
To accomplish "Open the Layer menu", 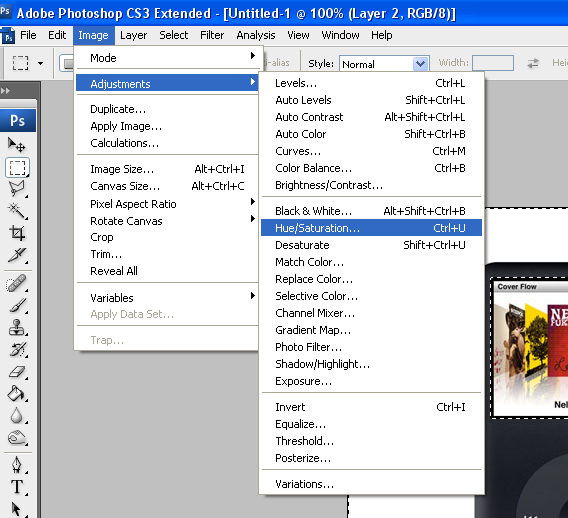I will (x=133, y=35).
